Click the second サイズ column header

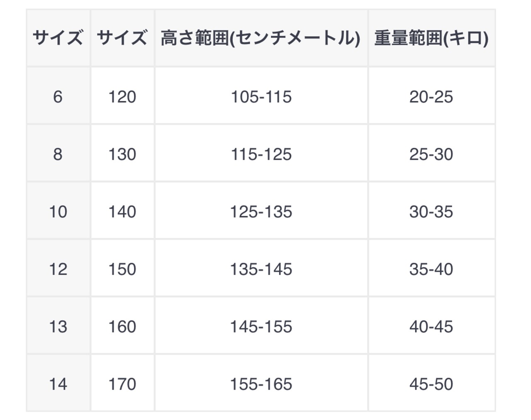122,38
